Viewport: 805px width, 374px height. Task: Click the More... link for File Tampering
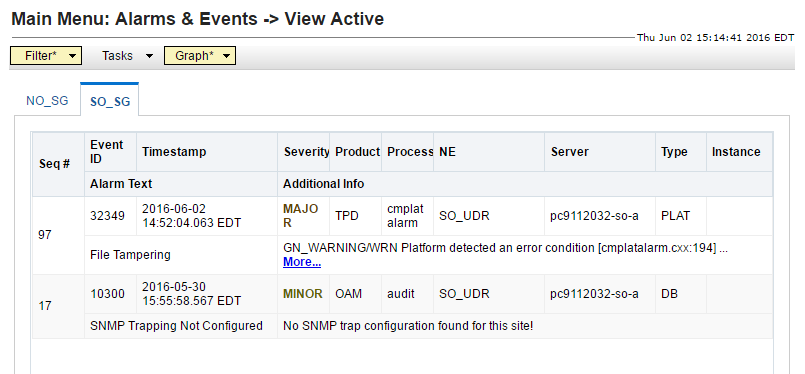pos(302,263)
